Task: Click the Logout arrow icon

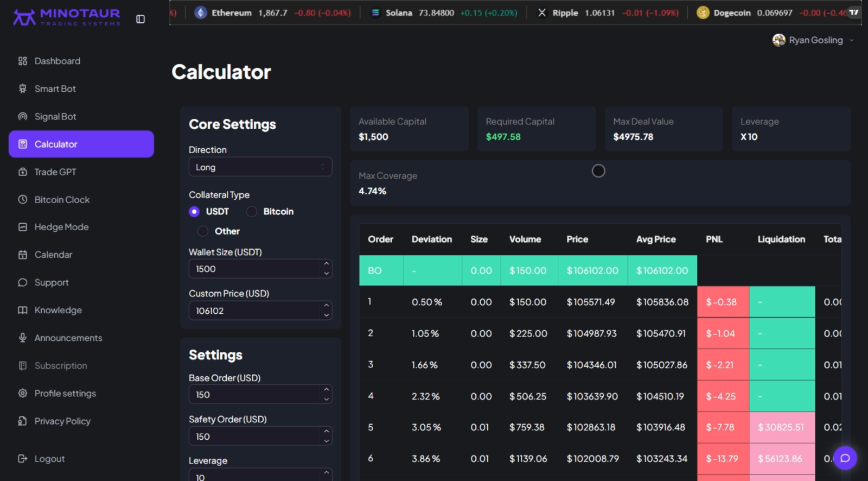Action: pyautogui.click(x=22, y=459)
